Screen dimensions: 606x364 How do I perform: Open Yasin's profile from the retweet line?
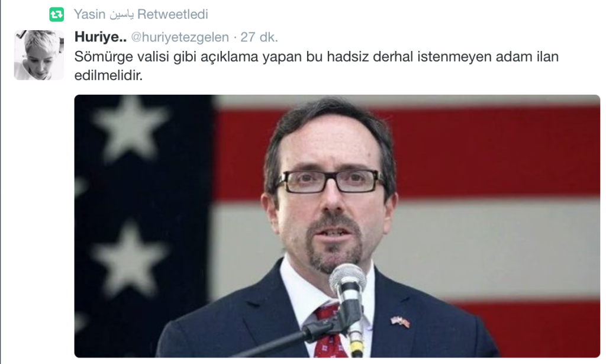coord(90,14)
